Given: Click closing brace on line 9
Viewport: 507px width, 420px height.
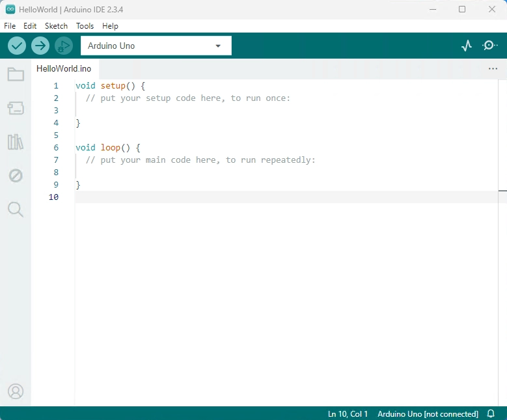Looking at the screenshot, I should [78, 185].
